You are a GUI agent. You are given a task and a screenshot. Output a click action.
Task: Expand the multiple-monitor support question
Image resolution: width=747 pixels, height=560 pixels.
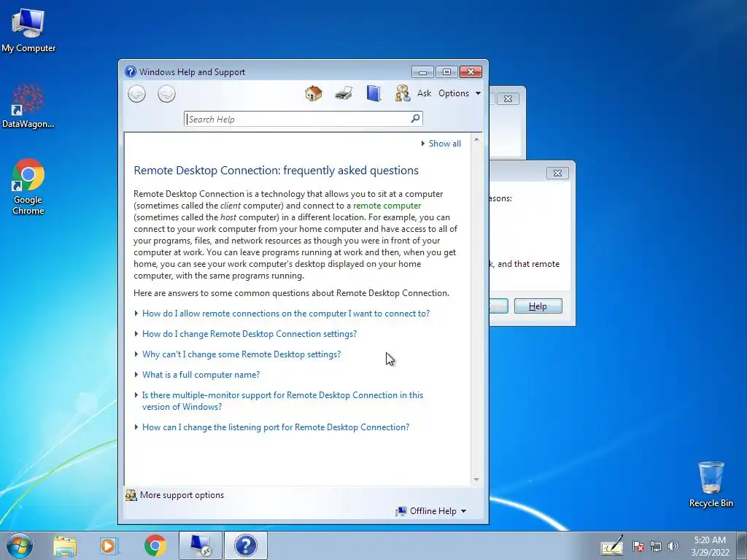pos(282,401)
